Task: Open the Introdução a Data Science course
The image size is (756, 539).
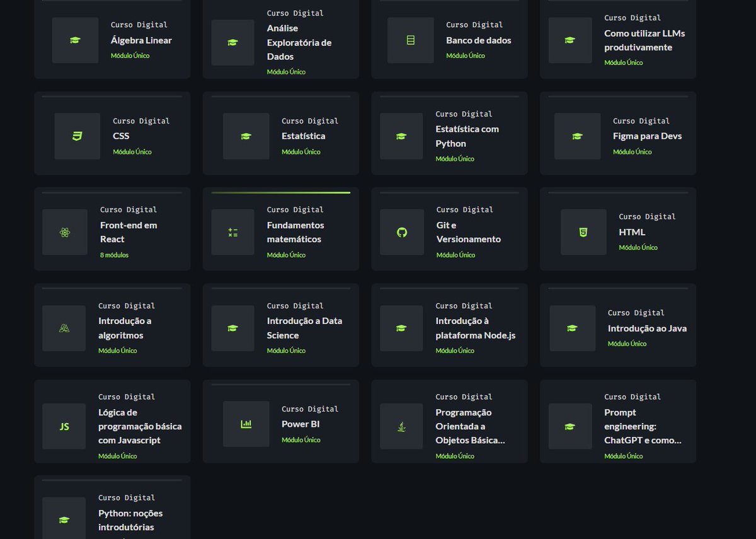Action: pos(305,328)
